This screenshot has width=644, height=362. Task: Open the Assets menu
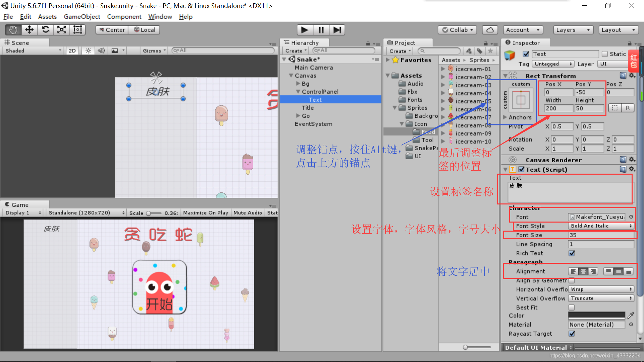click(x=47, y=16)
